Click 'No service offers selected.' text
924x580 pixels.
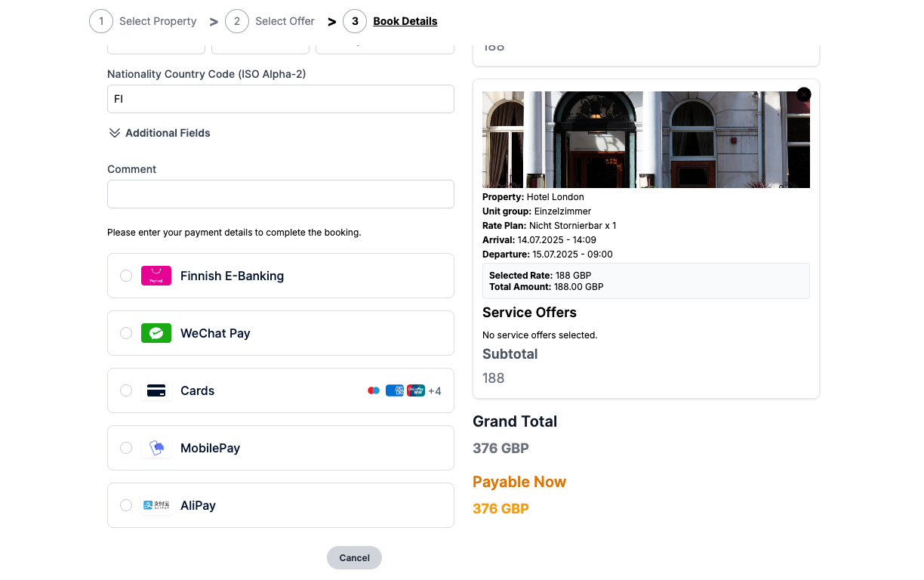pyautogui.click(x=541, y=335)
